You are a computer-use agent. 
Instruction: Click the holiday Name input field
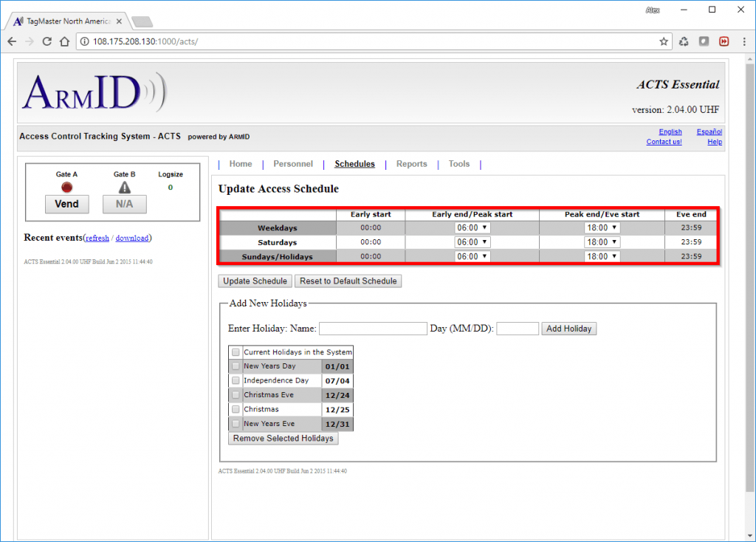[373, 329]
